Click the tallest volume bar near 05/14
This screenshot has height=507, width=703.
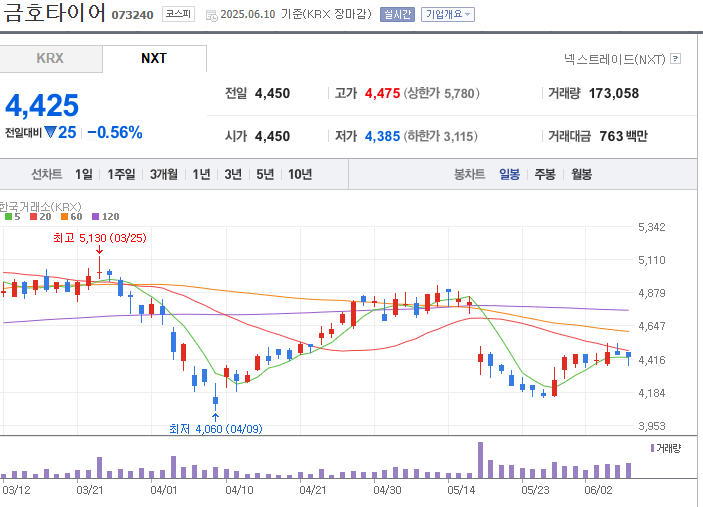pyautogui.click(x=481, y=460)
